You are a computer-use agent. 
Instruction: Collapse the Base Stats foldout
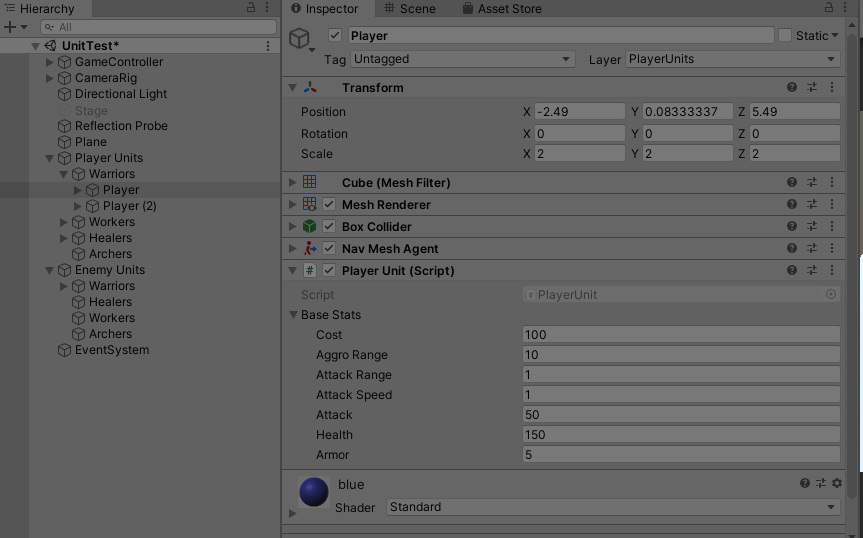[294, 315]
